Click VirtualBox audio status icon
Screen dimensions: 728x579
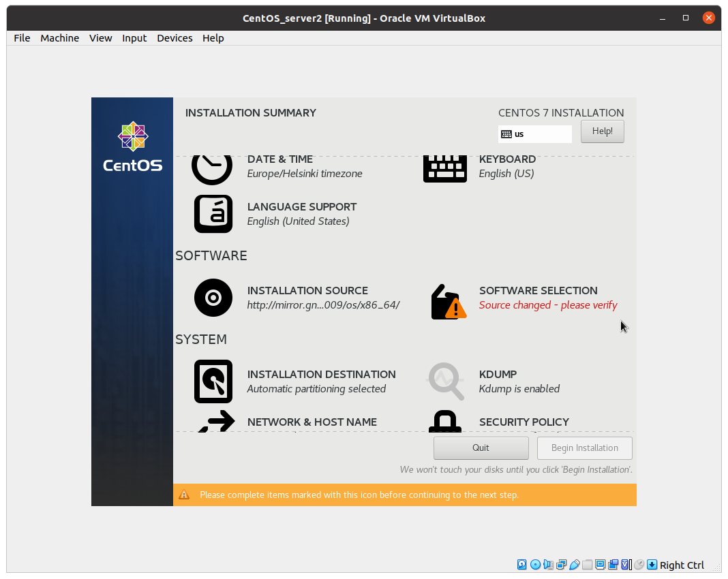click(548, 565)
